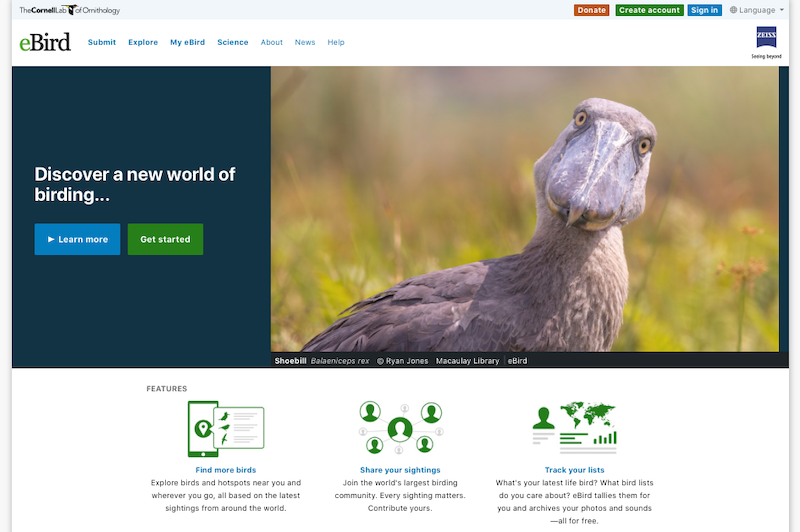Screen dimensions: 800x532
Task: Open the eBird checklist link in caption
Action: pyautogui.click(x=517, y=361)
